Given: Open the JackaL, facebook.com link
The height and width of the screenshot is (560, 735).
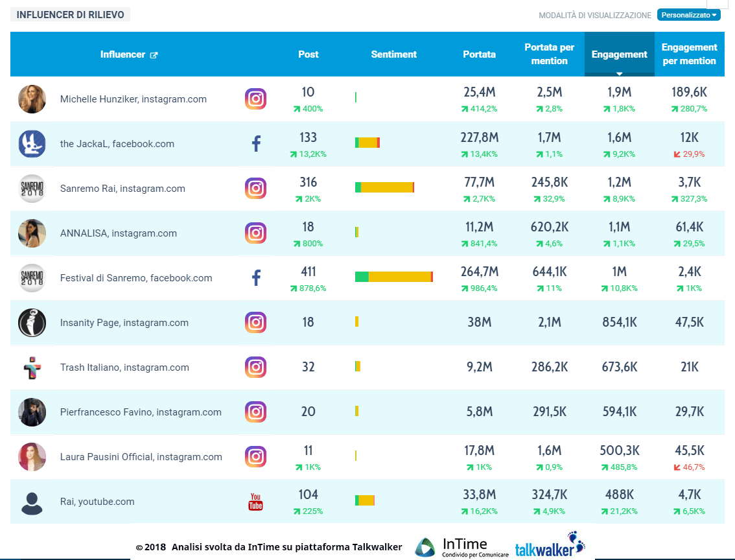Looking at the screenshot, I should click(x=117, y=144).
